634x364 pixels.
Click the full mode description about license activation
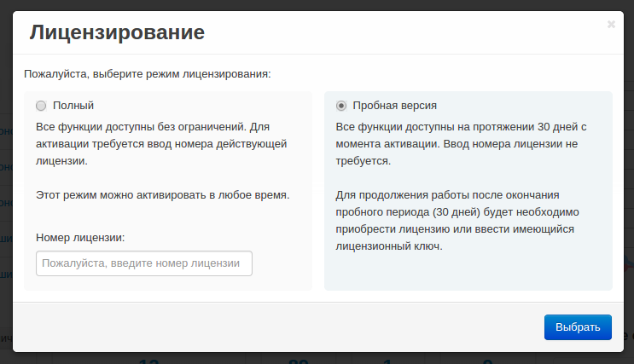162,143
